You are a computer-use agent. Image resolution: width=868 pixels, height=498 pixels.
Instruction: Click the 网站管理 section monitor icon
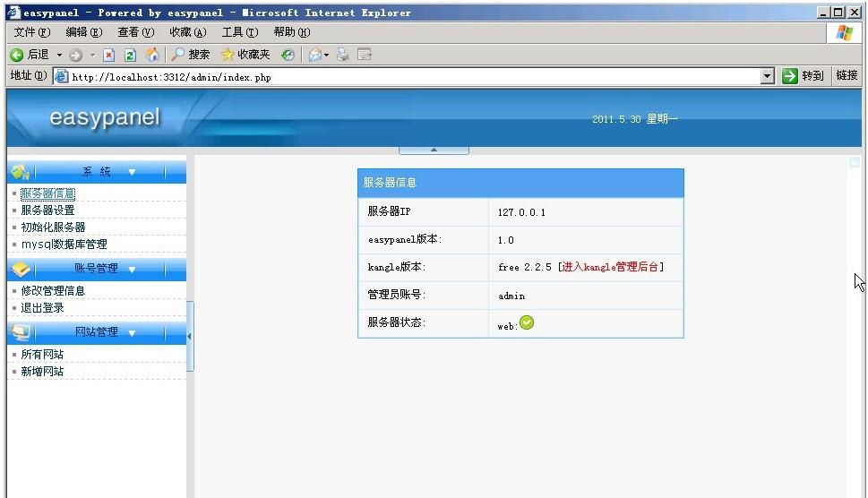[21, 332]
